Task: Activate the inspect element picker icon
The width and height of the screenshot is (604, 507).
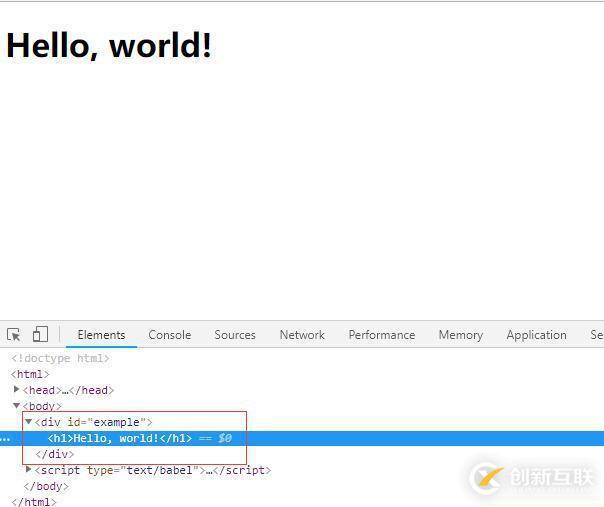Action: point(14,335)
